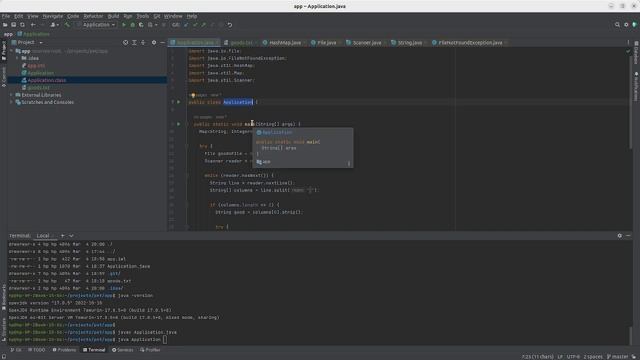Open the Refactor menu
This screenshot has width=640, height=360.
coord(93,16)
